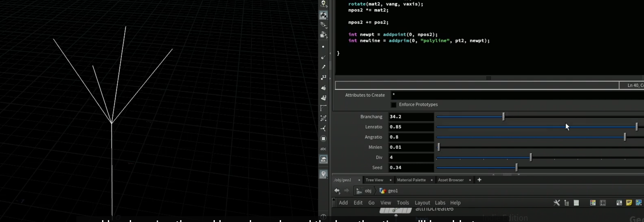Click the Div slider handle
The height and width of the screenshot is (222, 644).
[531, 157]
